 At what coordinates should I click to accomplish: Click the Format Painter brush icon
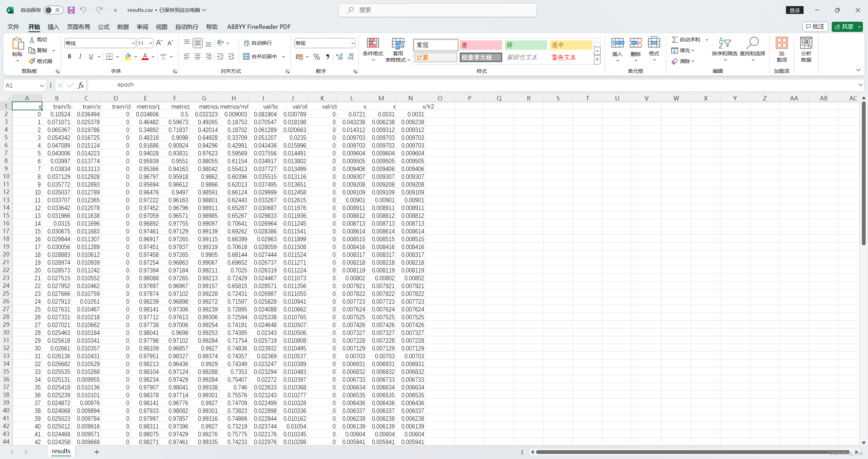32,61
